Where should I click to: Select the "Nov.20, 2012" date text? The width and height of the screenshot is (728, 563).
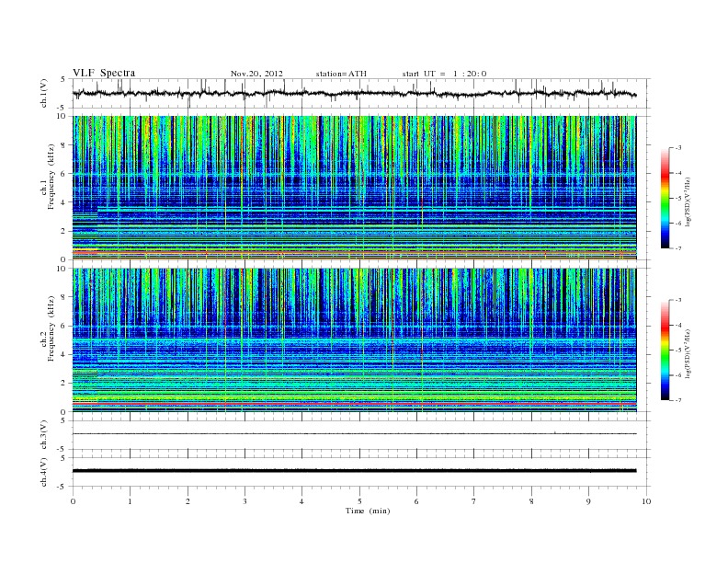[x=256, y=74]
